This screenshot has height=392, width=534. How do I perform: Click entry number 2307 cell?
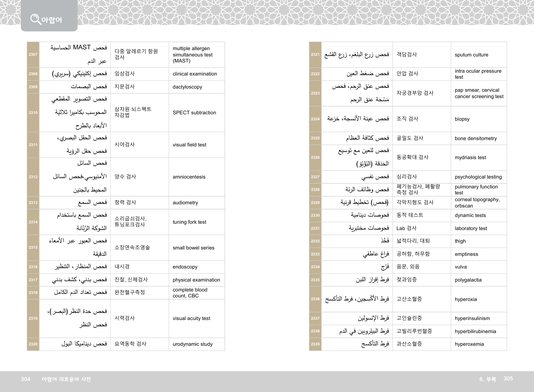pos(33,55)
